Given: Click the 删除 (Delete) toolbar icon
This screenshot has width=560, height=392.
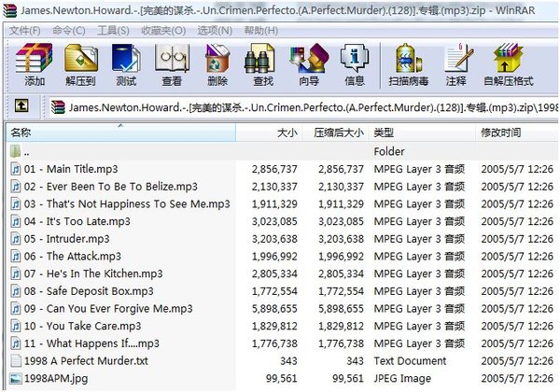Looking at the screenshot, I should [x=217, y=65].
